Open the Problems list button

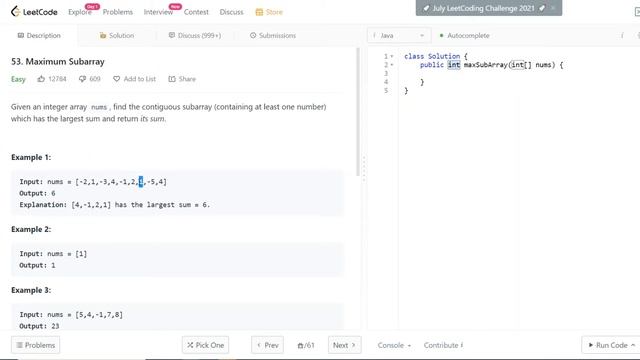click(x=36, y=345)
